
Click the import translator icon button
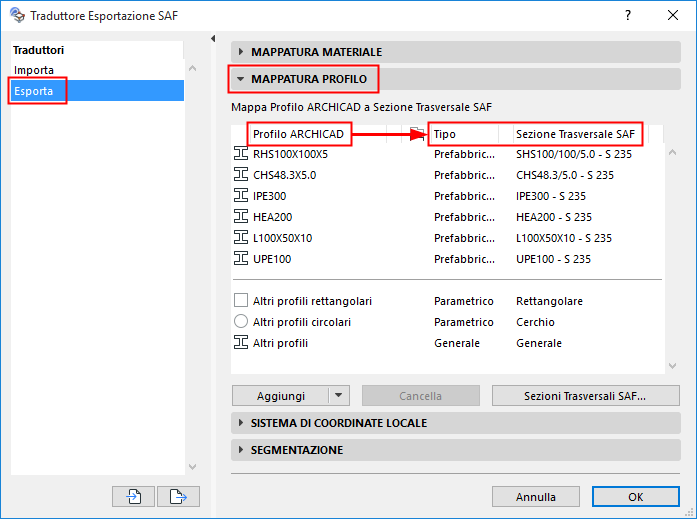133,496
